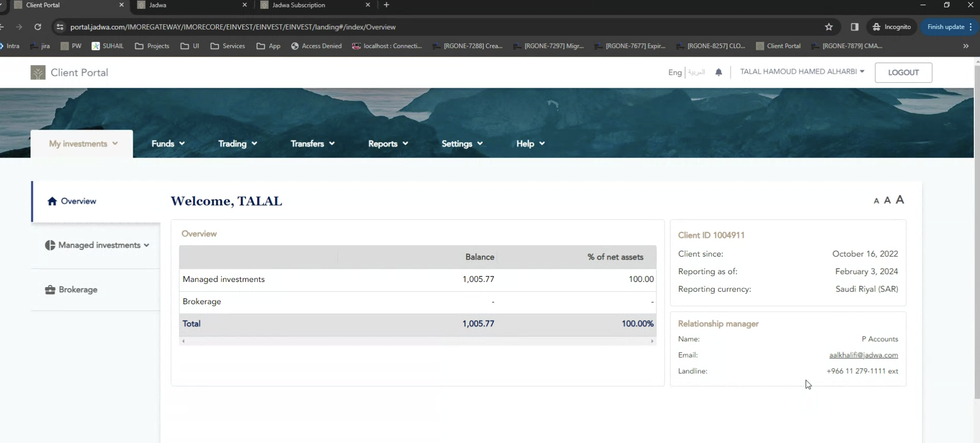
Task: Click the Client Portal logo icon
Action: (x=38, y=73)
